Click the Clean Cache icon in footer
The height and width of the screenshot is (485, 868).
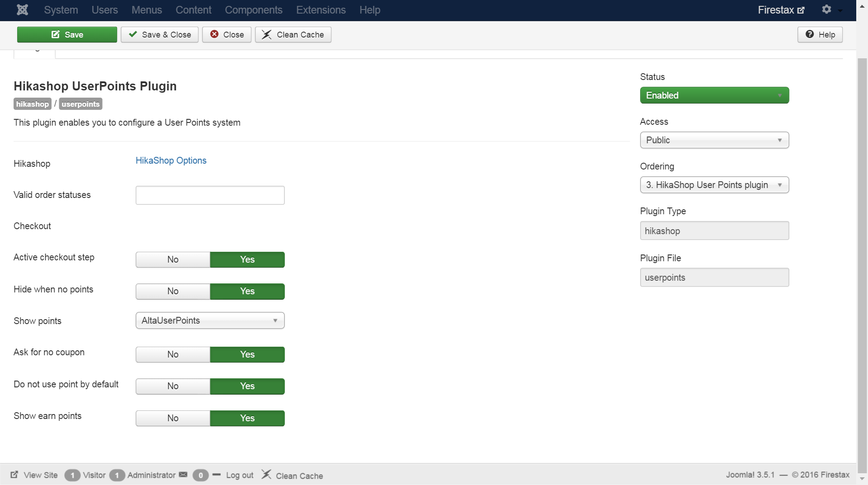pyautogui.click(x=266, y=475)
